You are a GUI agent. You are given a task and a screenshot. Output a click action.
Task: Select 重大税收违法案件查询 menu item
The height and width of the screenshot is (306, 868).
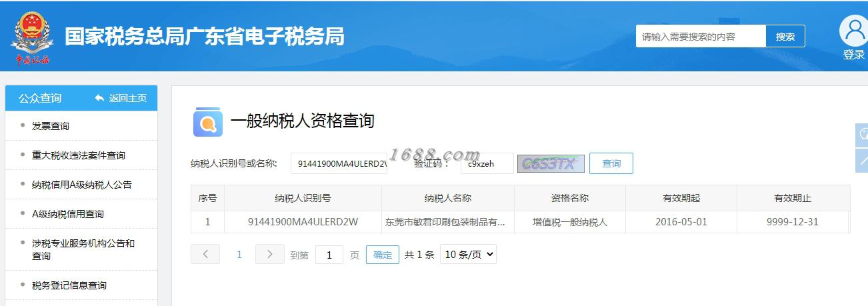pos(79,155)
